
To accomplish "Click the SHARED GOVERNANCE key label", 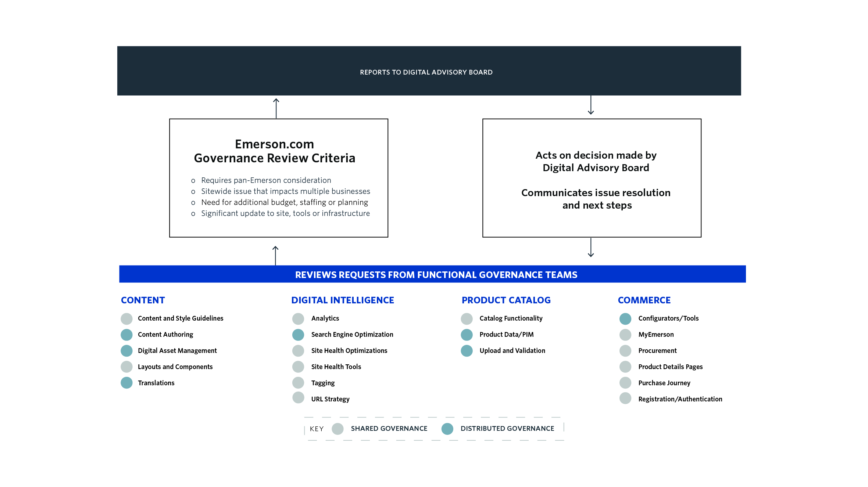I will 389,429.
